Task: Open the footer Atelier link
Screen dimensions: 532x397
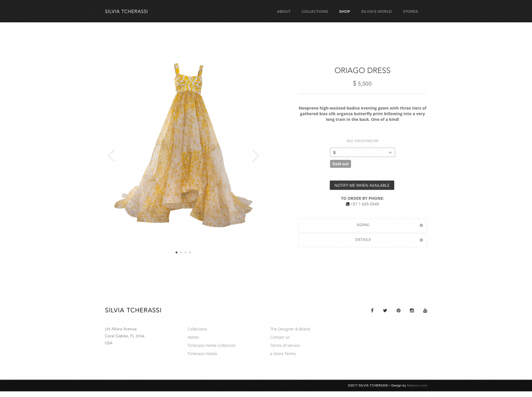Action: coord(193,337)
